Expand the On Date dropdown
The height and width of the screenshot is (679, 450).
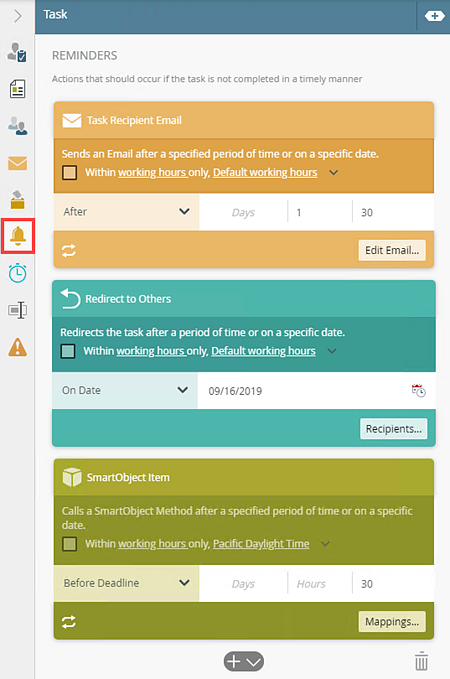(125, 390)
